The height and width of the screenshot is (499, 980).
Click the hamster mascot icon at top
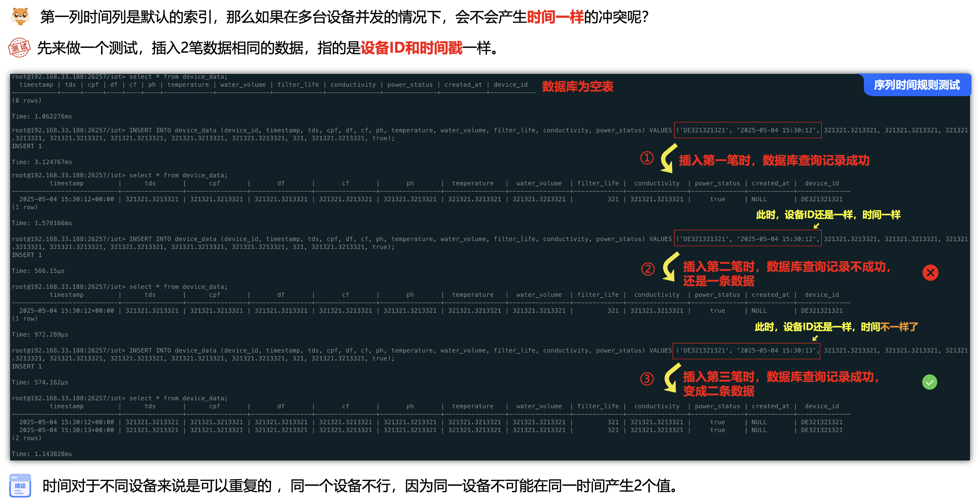point(20,16)
